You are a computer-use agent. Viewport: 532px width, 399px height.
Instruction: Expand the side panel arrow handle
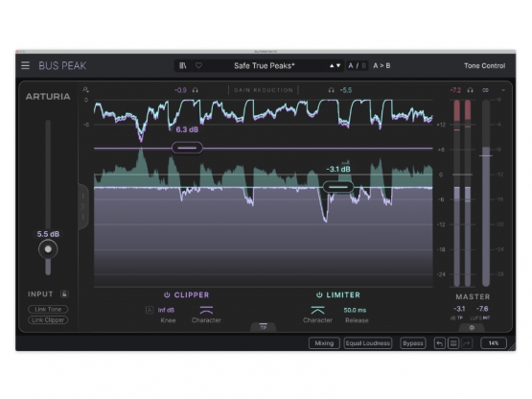click(x=83, y=206)
